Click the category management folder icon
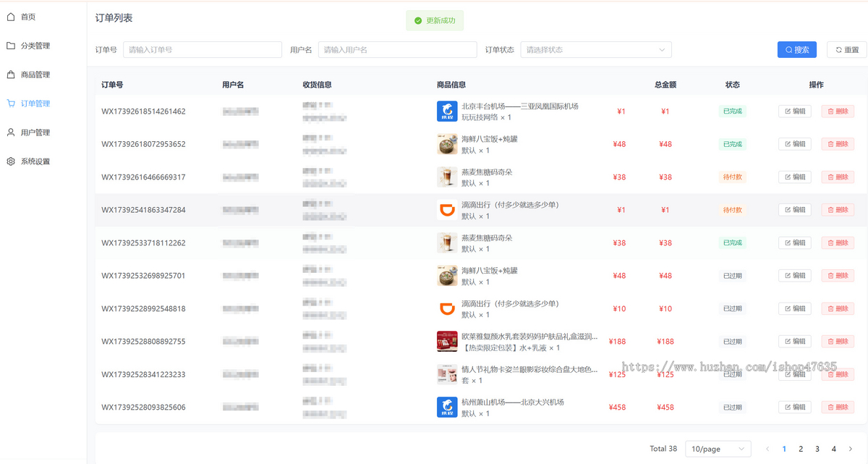 point(11,46)
